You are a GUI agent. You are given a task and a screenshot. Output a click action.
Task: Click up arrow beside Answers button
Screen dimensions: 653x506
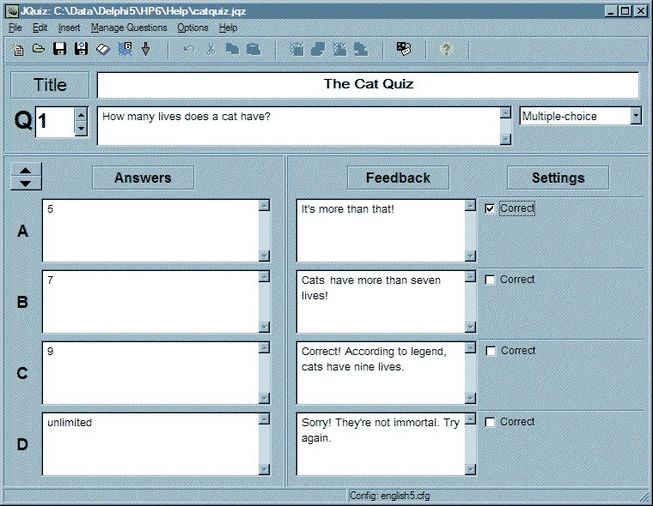[x=25, y=170]
